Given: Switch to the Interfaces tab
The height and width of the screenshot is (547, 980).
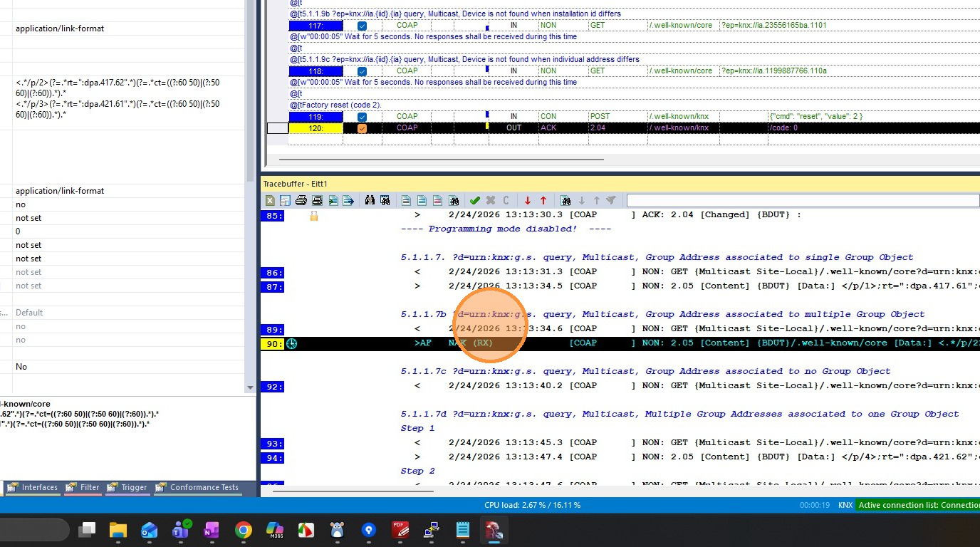Looking at the screenshot, I should coord(33,488).
